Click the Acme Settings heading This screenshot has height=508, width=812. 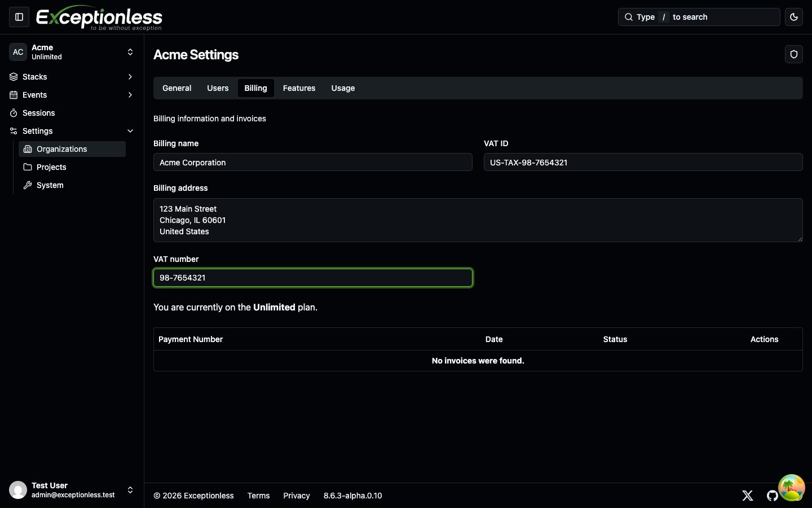click(196, 55)
